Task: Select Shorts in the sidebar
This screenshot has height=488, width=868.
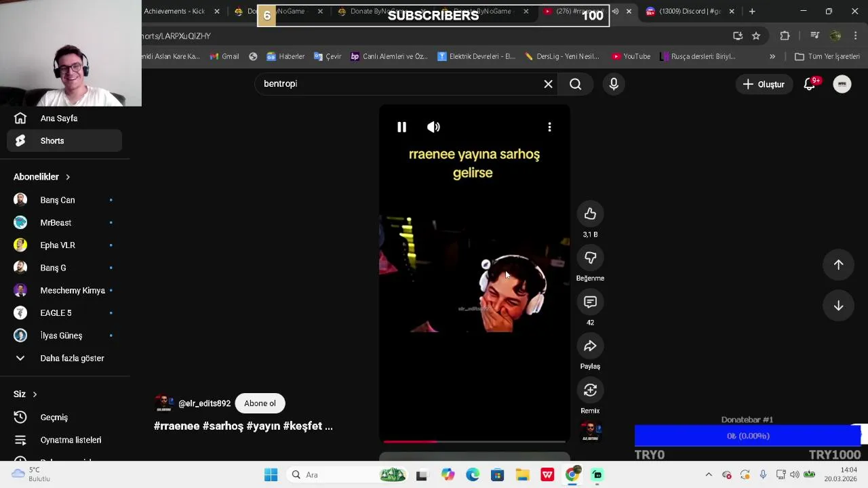Action: click(64, 141)
